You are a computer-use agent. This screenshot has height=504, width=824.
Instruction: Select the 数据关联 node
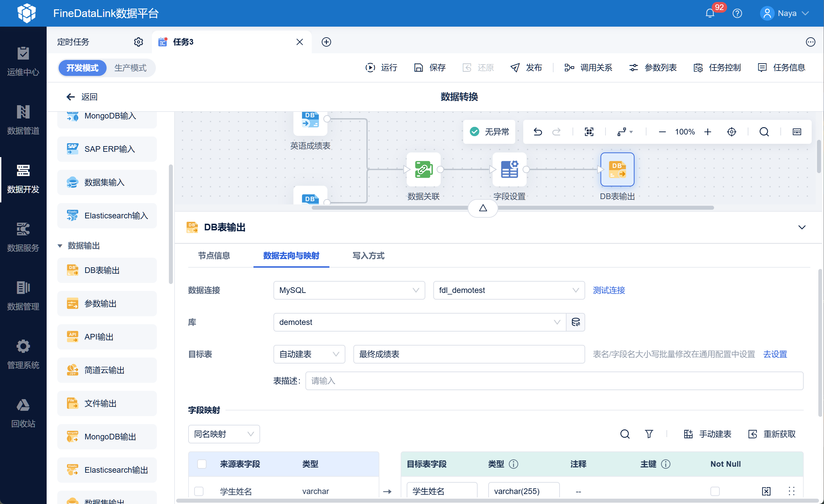[x=423, y=169]
